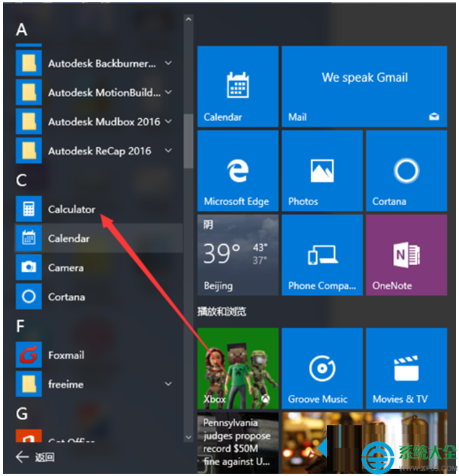Screen dimensions: 459x476
Task: Click the app list scrollbar thumb
Action: pos(189,141)
